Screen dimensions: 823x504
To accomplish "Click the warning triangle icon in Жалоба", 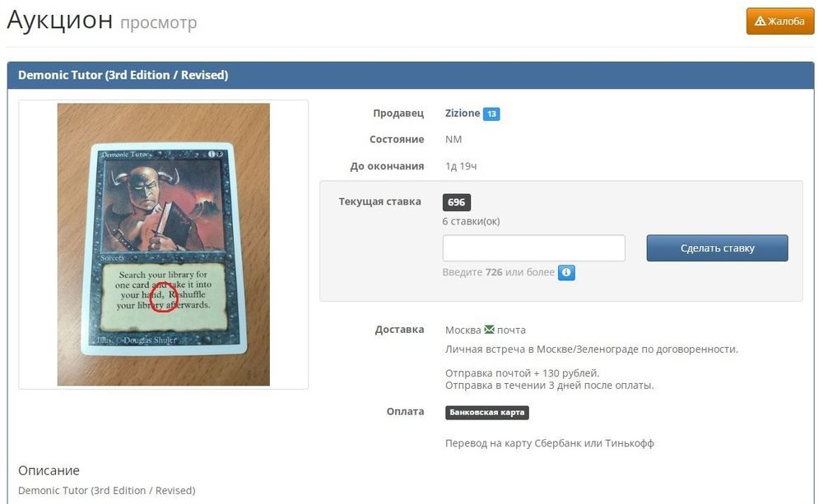I will 760,21.
